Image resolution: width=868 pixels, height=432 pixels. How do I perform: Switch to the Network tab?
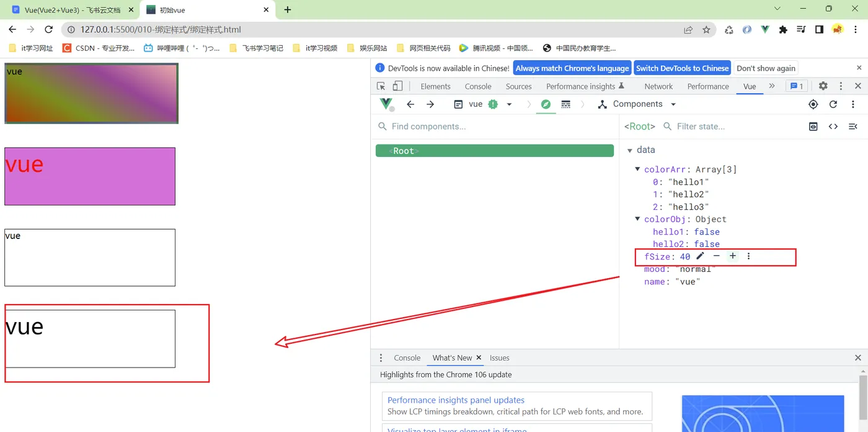(658, 86)
